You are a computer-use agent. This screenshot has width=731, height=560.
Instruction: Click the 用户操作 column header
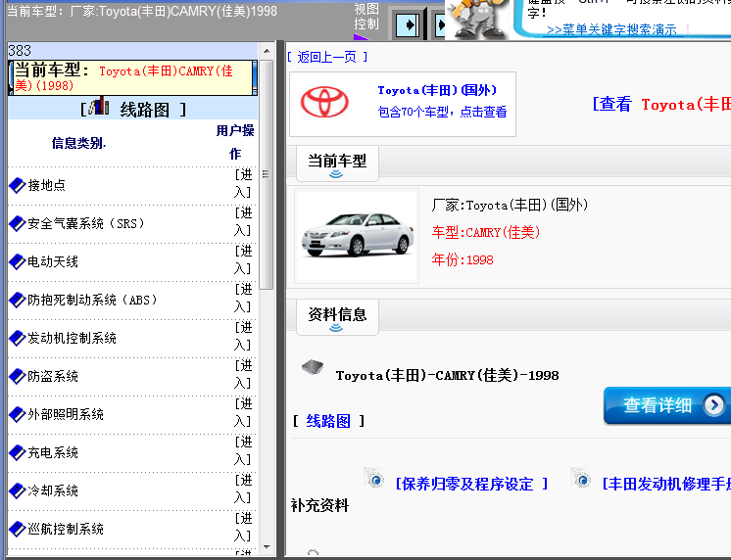235,142
